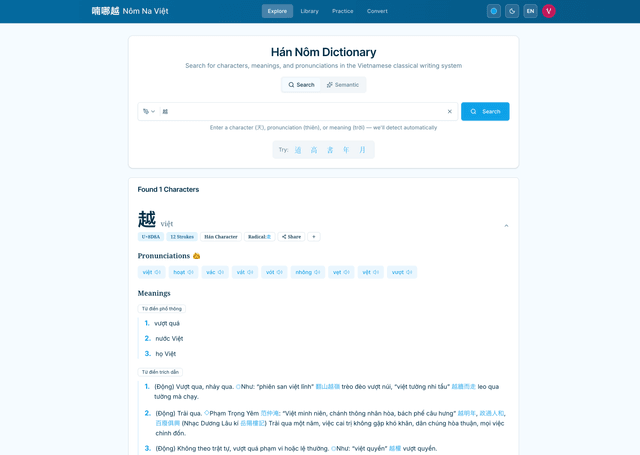
Task: Open the Explore tab
Action: pos(277,11)
